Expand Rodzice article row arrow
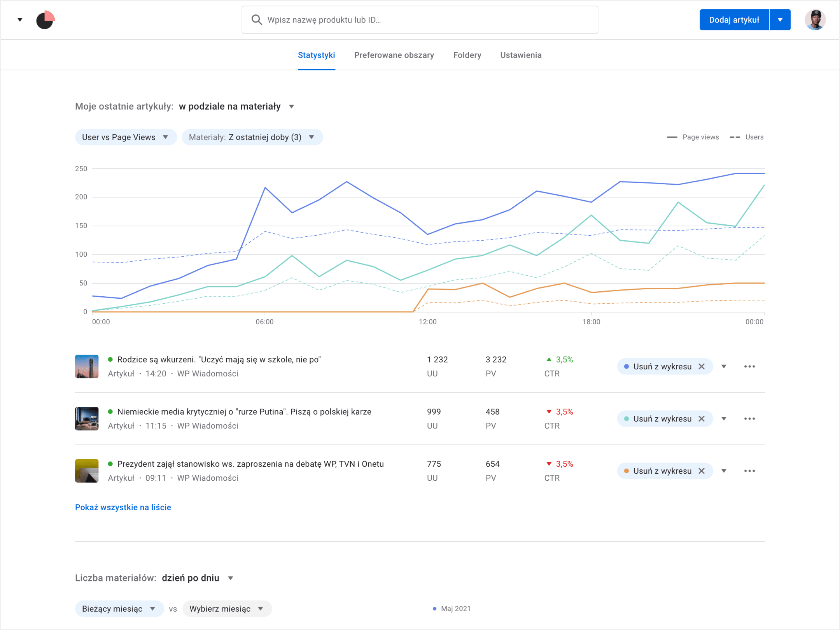 pos(724,367)
